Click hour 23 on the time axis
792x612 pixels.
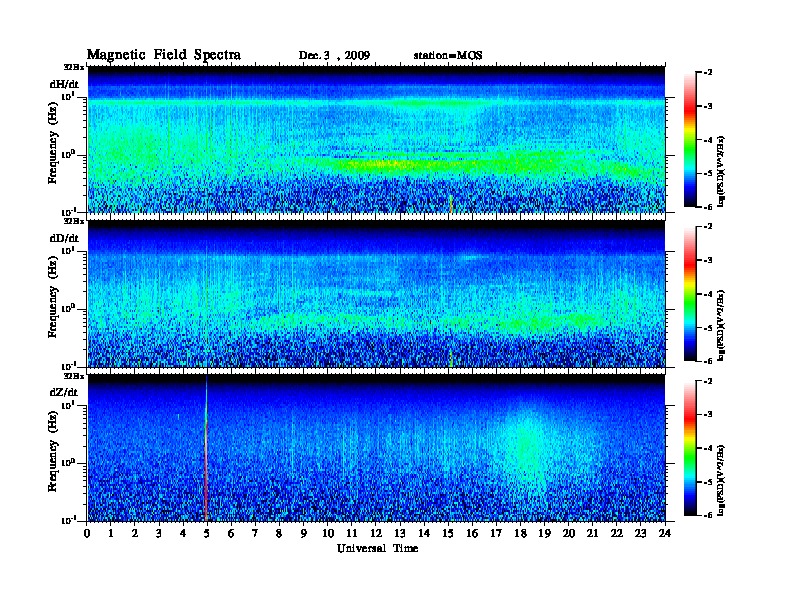(x=640, y=534)
